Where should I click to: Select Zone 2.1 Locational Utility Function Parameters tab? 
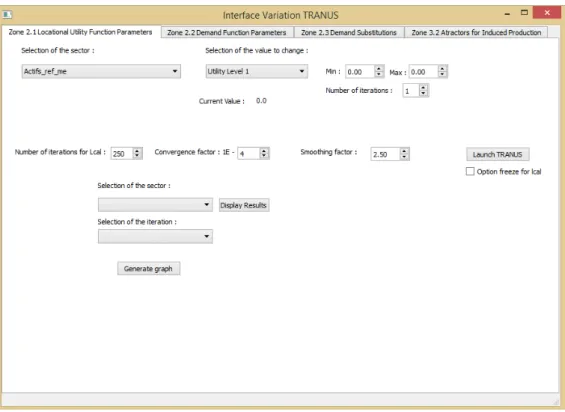pyautogui.click(x=81, y=32)
